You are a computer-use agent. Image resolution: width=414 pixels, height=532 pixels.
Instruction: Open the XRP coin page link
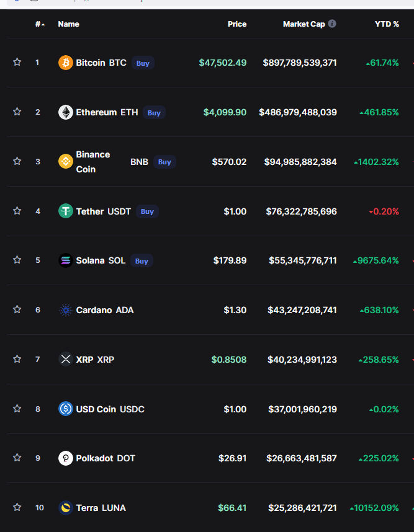[95, 360]
